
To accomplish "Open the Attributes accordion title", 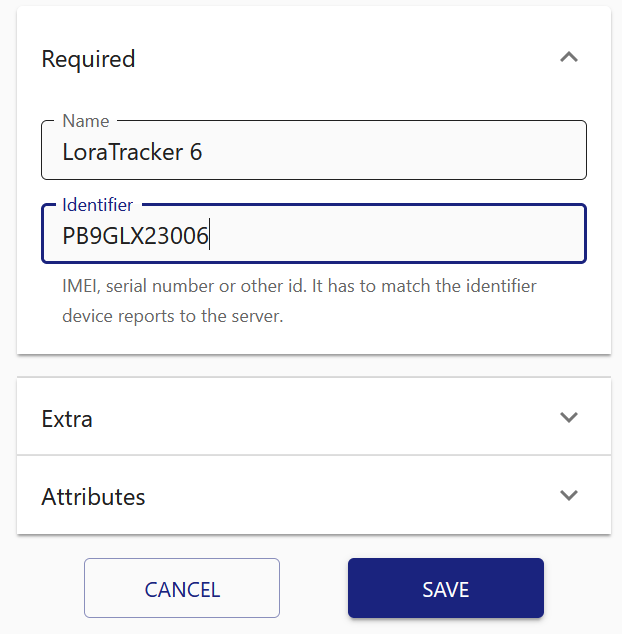I will coord(93,496).
